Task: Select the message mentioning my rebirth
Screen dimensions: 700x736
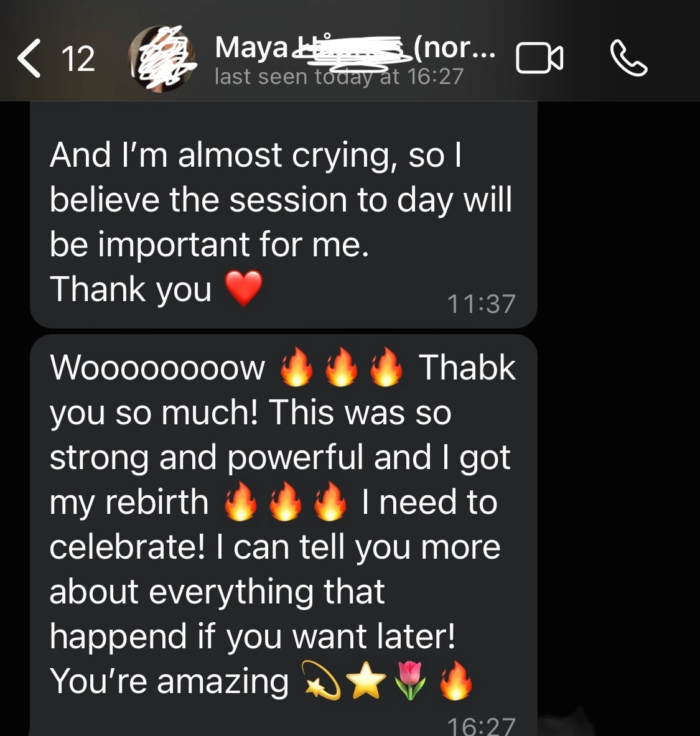Action: (284, 535)
